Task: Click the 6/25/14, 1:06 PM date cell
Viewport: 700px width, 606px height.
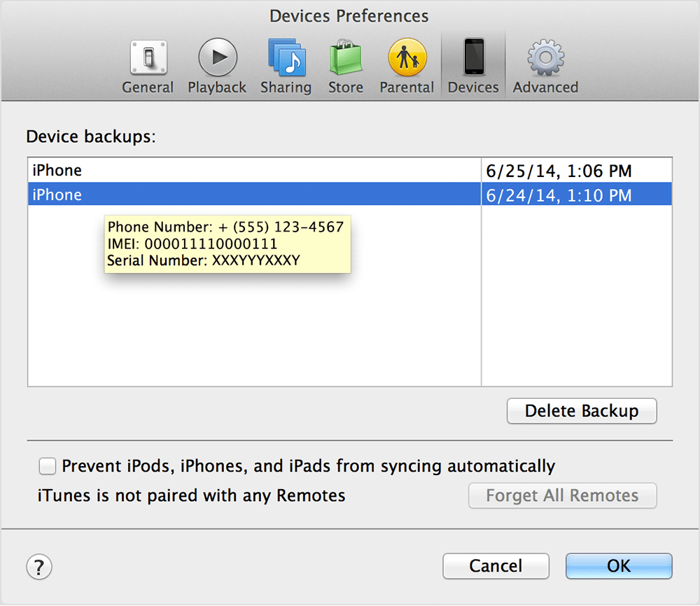Action: pos(577,171)
